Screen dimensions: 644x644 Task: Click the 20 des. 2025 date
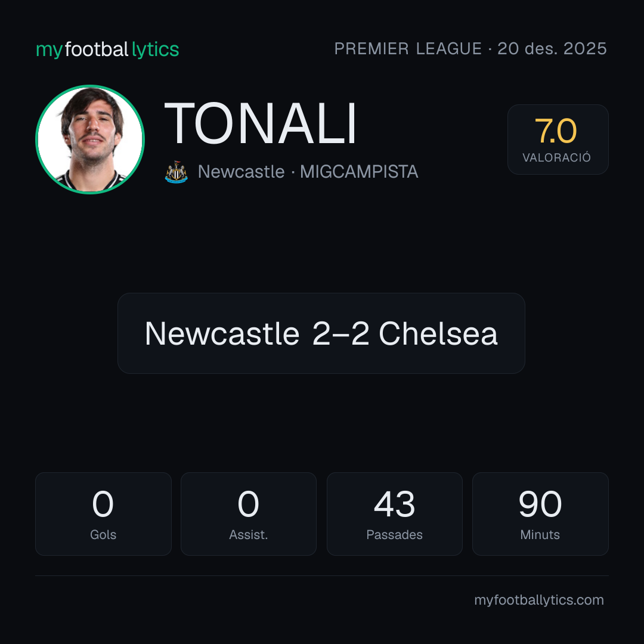(552, 48)
